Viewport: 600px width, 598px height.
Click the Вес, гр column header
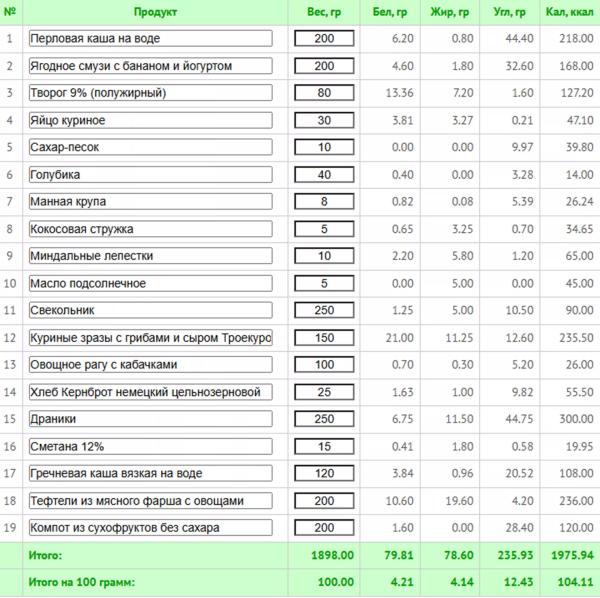click(x=324, y=13)
